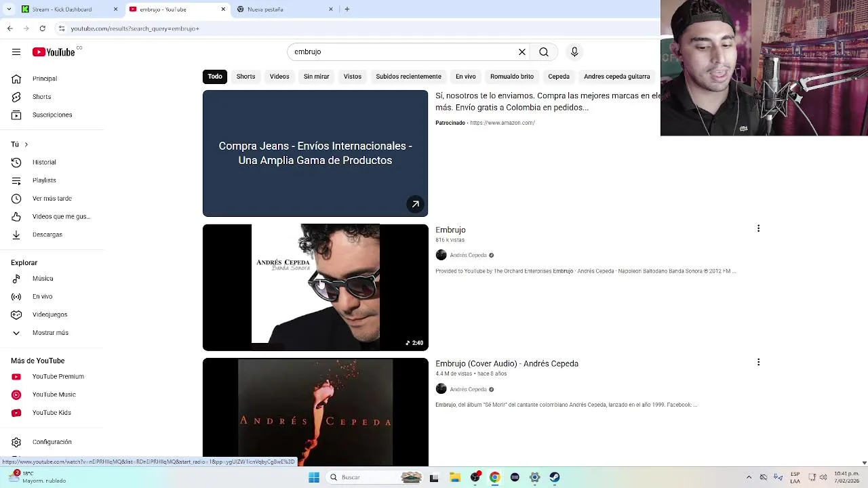Open more options for Embrujo (Cover Audio)
Viewport: 868px width, 488px height.
(x=758, y=363)
